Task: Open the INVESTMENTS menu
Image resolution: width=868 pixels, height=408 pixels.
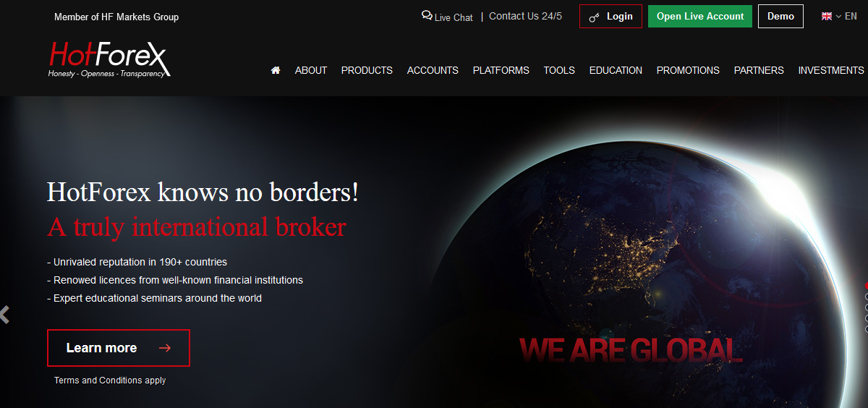Action: click(831, 70)
